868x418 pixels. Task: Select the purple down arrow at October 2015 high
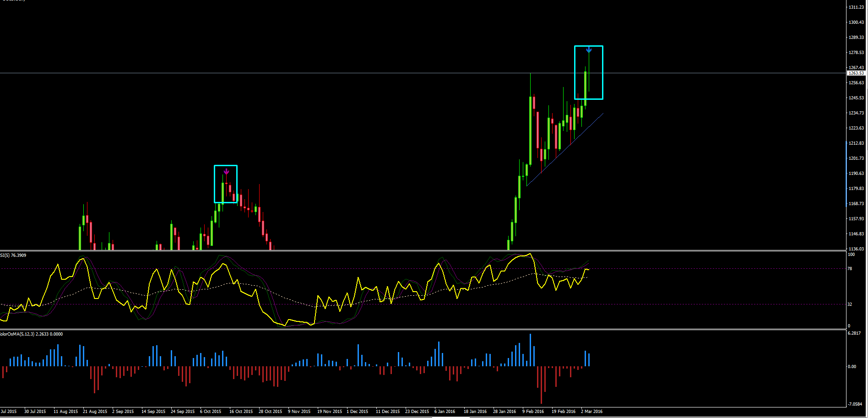pos(226,172)
